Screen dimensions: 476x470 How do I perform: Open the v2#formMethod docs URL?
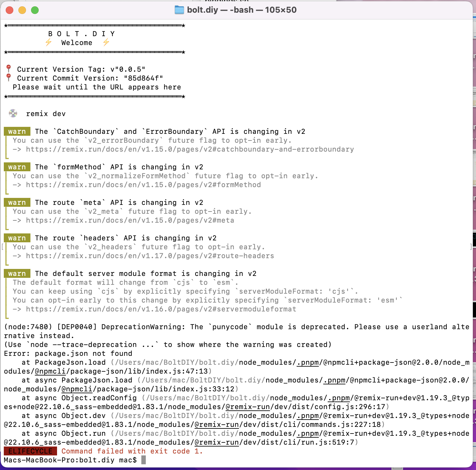pyautogui.click(x=143, y=185)
